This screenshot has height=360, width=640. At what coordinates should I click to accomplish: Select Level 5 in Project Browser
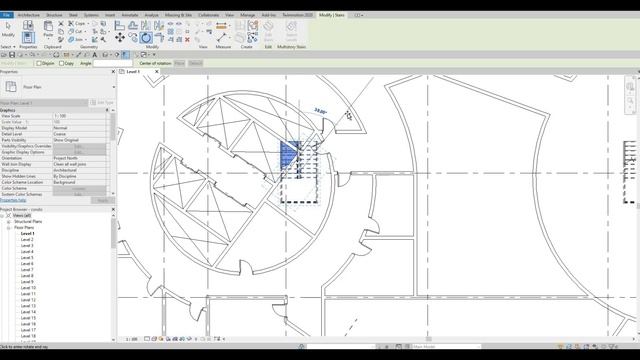click(27, 258)
